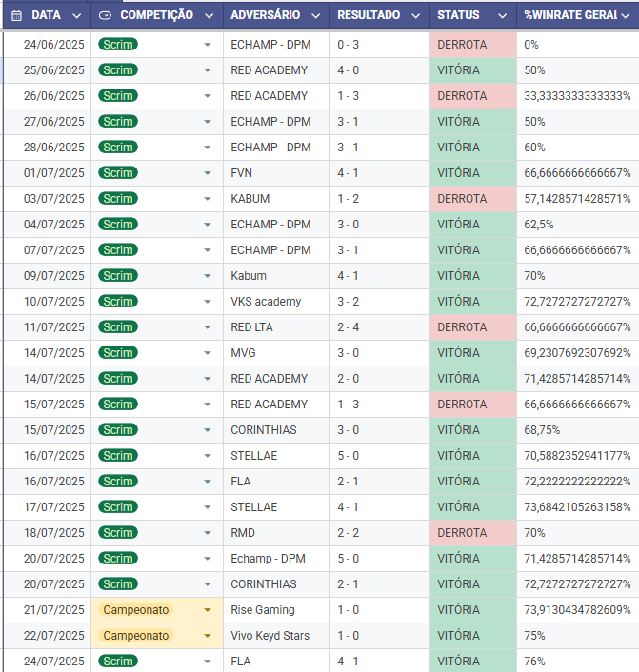Select the VITÓRIA status for MVG
This screenshot has height=672, width=639.
click(x=473, y=353)
